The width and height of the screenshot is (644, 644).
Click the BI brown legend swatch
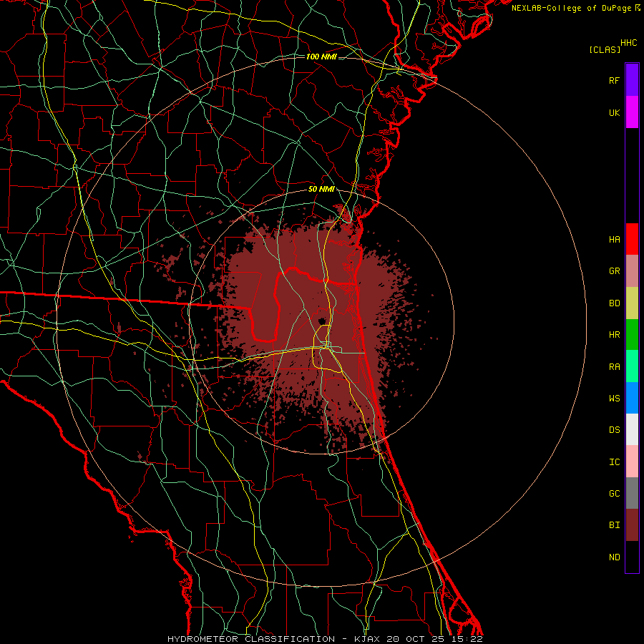coord(632,525)
